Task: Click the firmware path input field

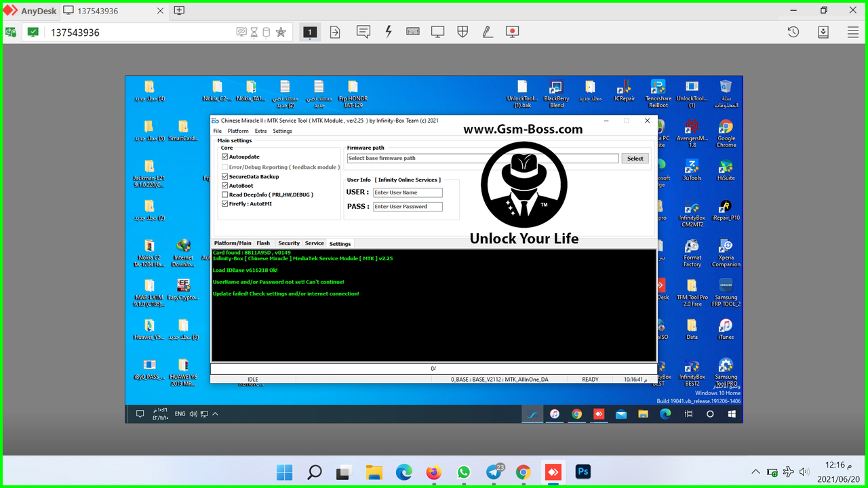Action: tap(483, 158)
